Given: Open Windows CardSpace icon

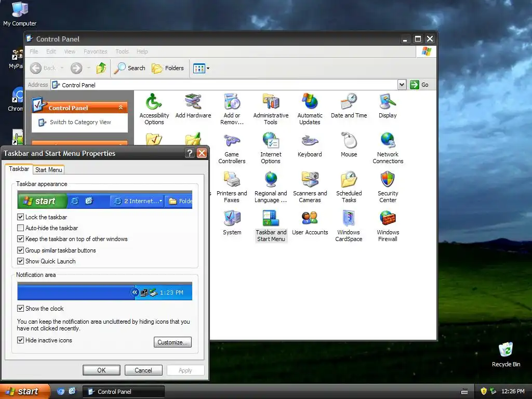Looking at the screenshot, I should pos(349,226).
